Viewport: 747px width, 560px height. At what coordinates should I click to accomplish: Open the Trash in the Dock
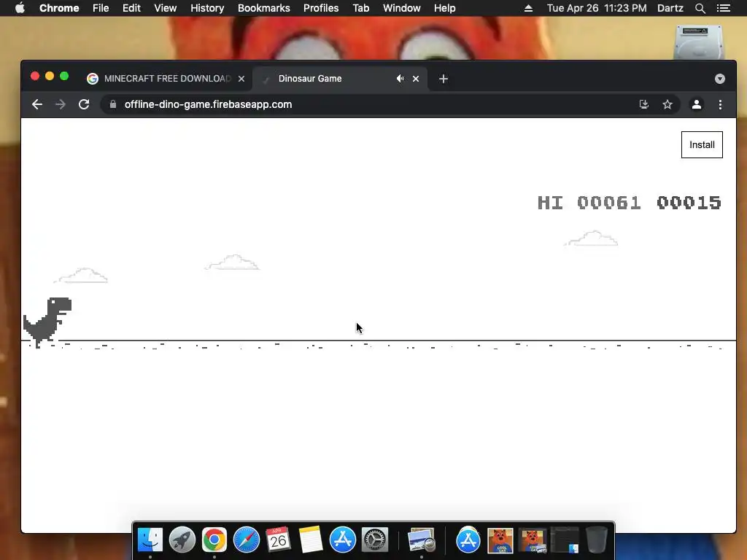pyautogui.click(x=597, y=540)
